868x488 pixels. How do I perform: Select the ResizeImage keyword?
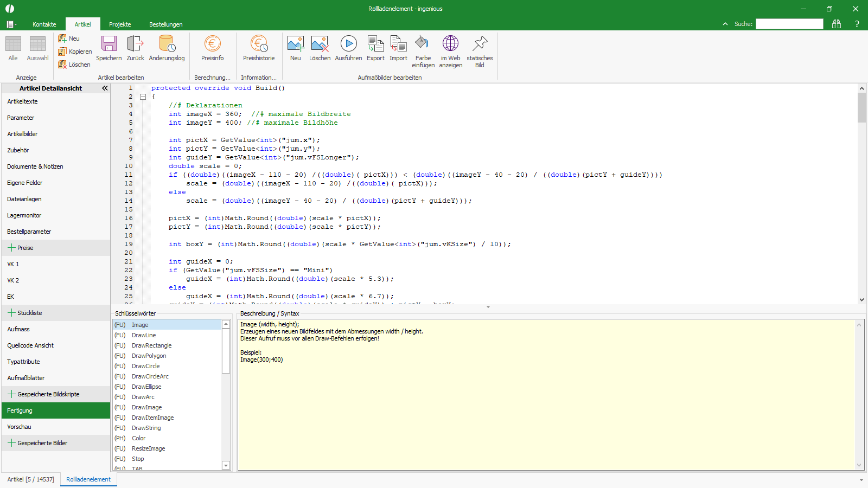167,448
